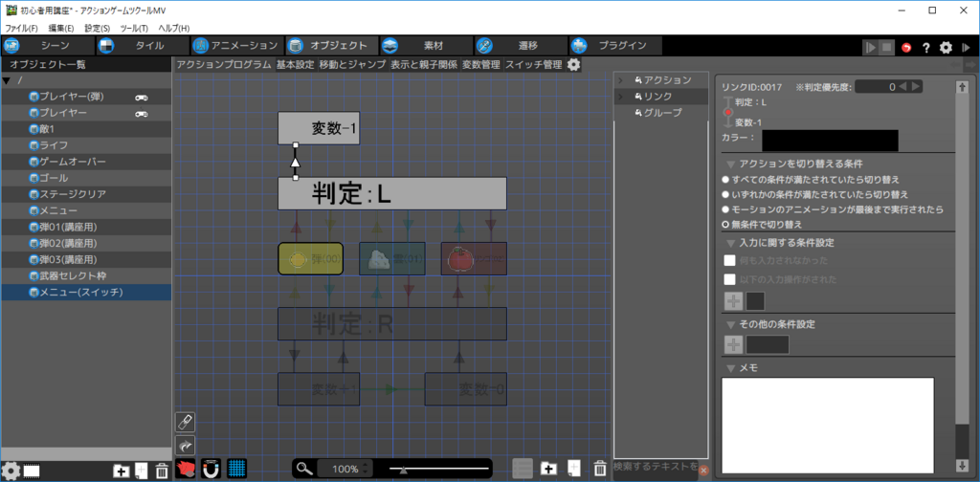Click the white rectangle icon beside bottom-left gear

(x=32, y=471)
